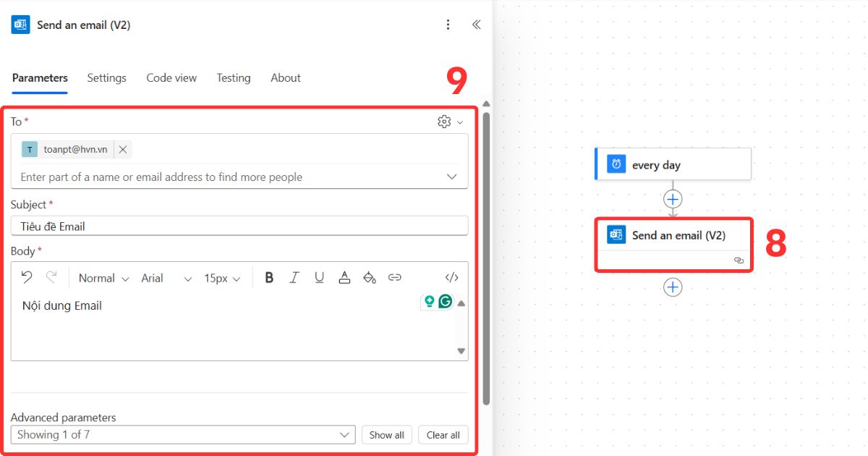Open the Testing tab

point(233,77)
